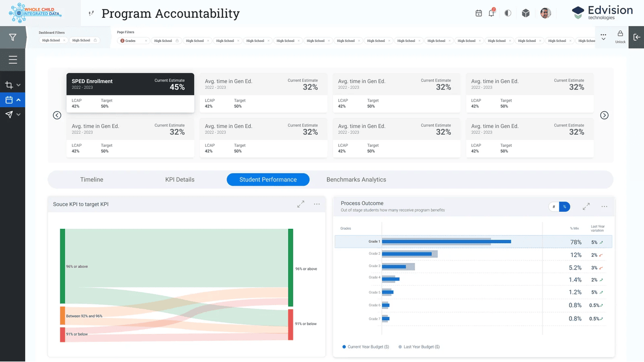Remove the Grades page filter chip
The width and height of the screenshot is (644, 362).
click(x=146, y=41)
